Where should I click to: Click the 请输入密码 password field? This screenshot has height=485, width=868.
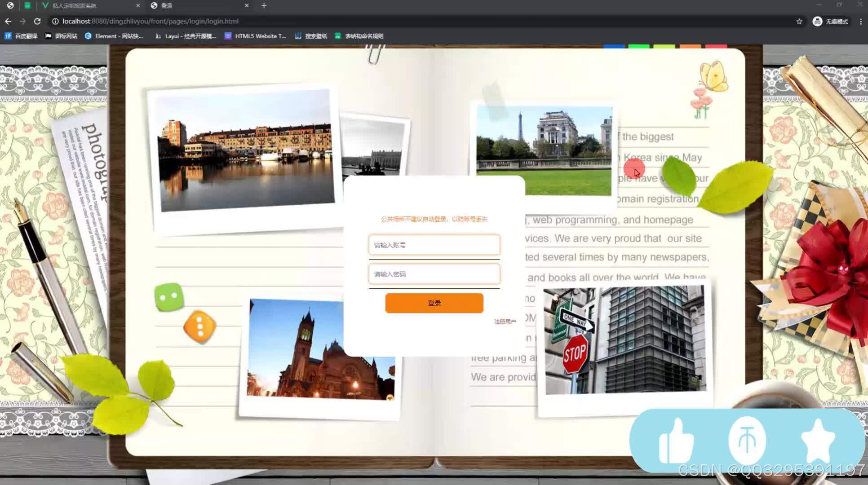pyautogui.click(x=433, y=274)
